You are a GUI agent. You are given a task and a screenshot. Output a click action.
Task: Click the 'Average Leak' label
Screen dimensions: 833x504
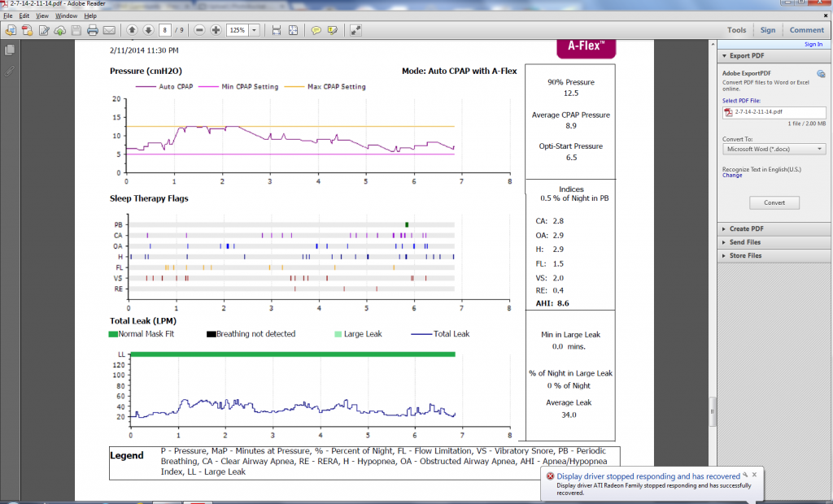click(x=569, y=402)
